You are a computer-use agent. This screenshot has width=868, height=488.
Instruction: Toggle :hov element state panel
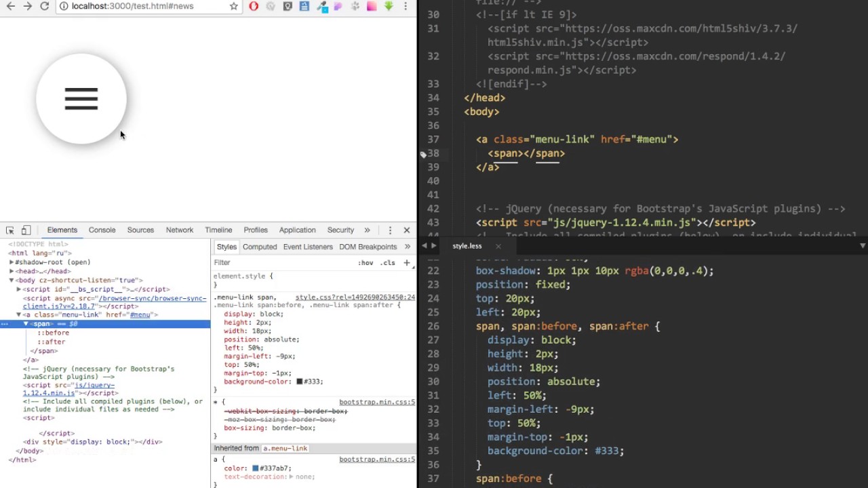pos(366,263)
